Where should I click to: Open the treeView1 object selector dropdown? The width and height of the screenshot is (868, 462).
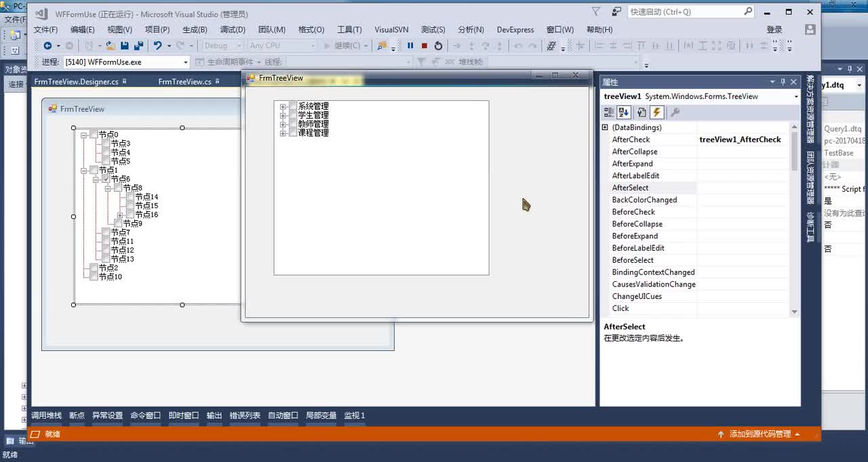point(796,96)
